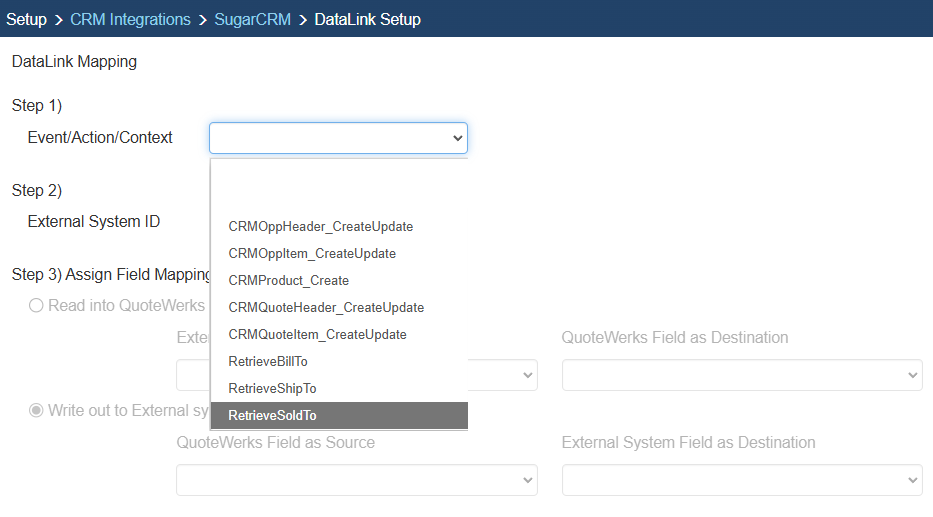Select the RetrieveBillTo option

pos(268,361)
